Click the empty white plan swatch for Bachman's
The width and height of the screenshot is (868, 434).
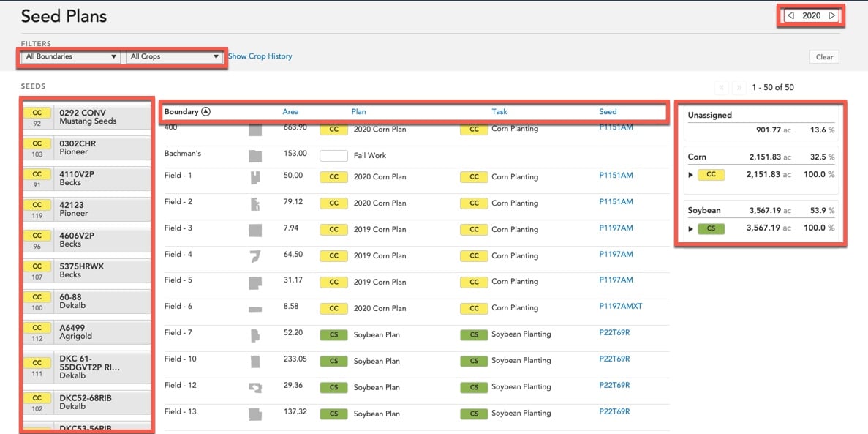333,156
